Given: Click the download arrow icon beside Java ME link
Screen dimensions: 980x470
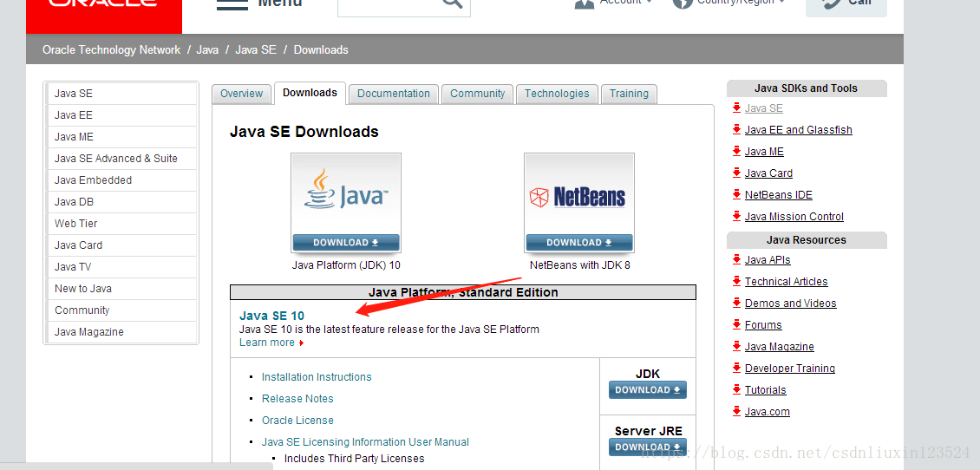Looking at the screenshot, I should [x=736, y=151].
